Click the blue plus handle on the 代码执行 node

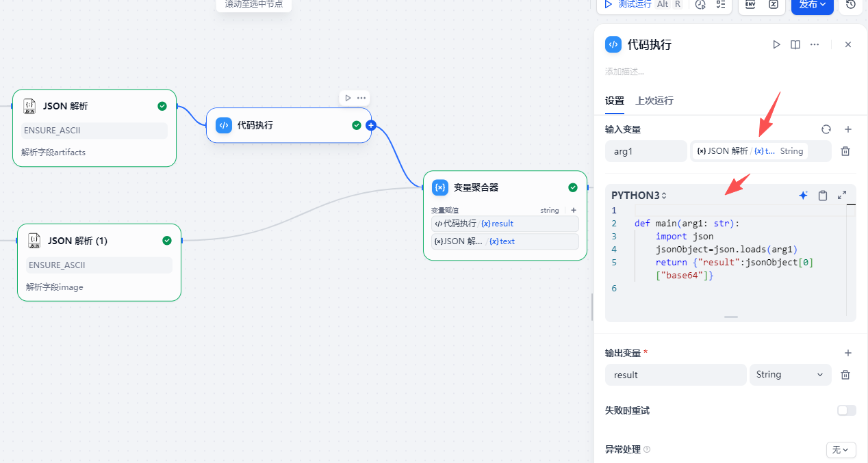(x=371, y=125)
